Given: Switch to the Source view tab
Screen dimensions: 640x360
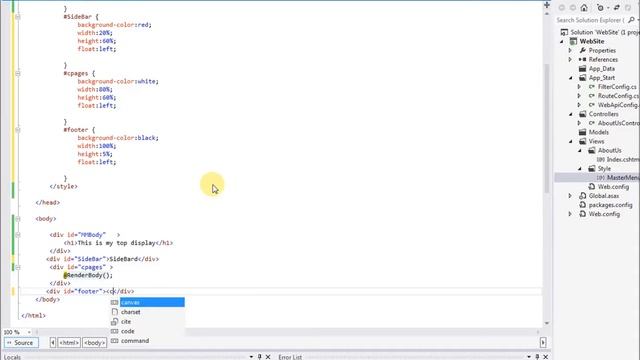Looking at the screenshot, I should [21, 343].
